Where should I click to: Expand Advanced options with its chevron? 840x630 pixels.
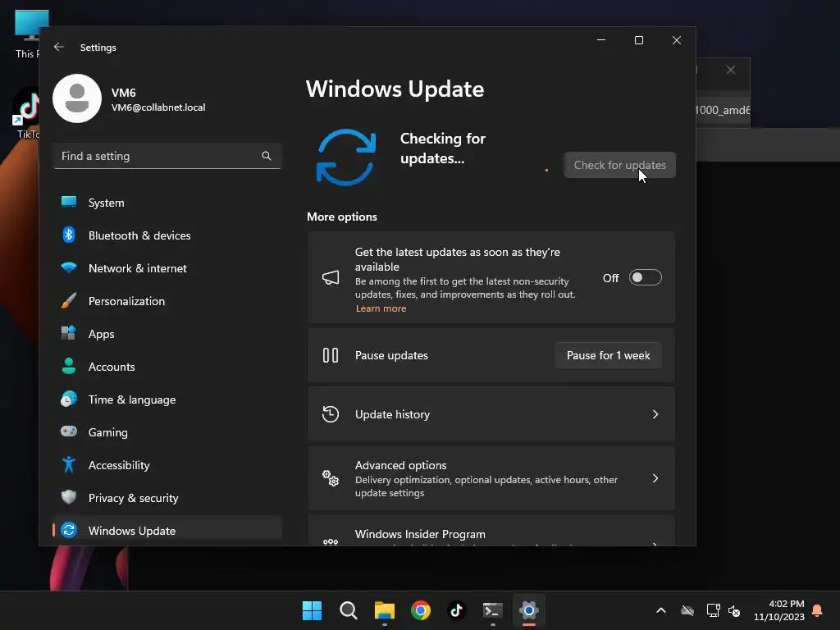click(x=655, y=478)
